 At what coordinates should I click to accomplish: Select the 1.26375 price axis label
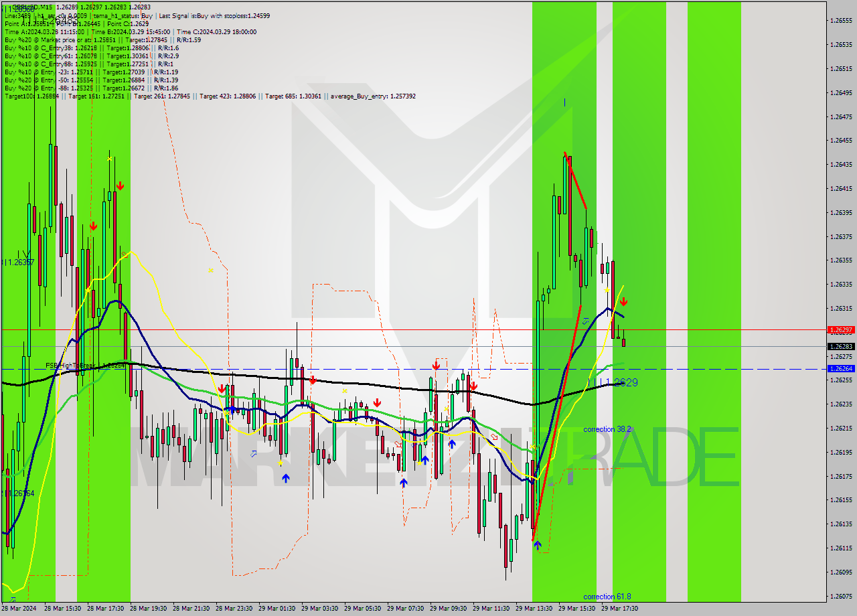[841, 236]
